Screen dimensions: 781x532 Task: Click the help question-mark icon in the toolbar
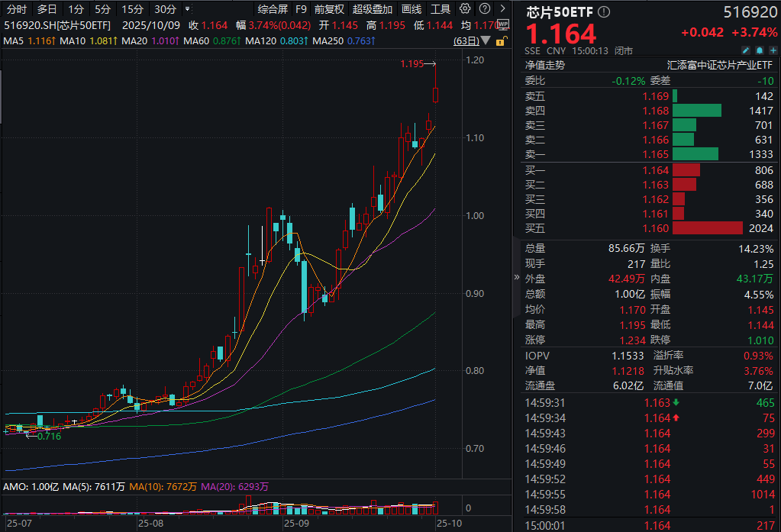tap(483, 9)
